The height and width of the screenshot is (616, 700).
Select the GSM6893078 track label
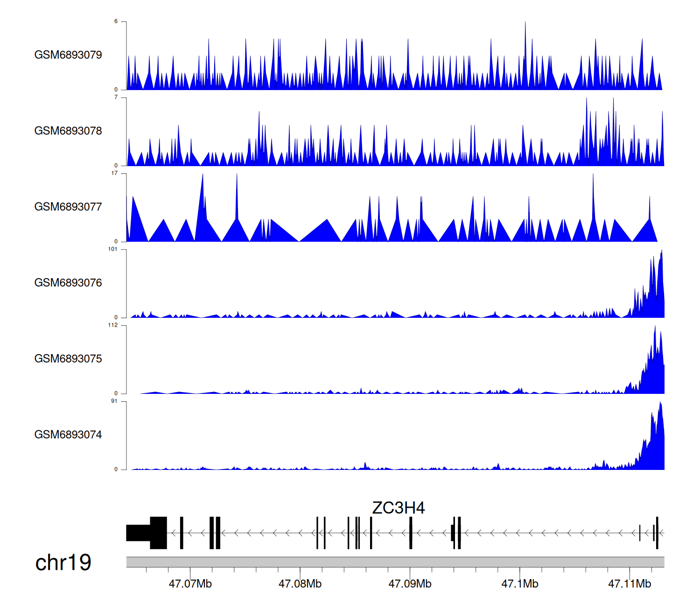click(68, 131)
